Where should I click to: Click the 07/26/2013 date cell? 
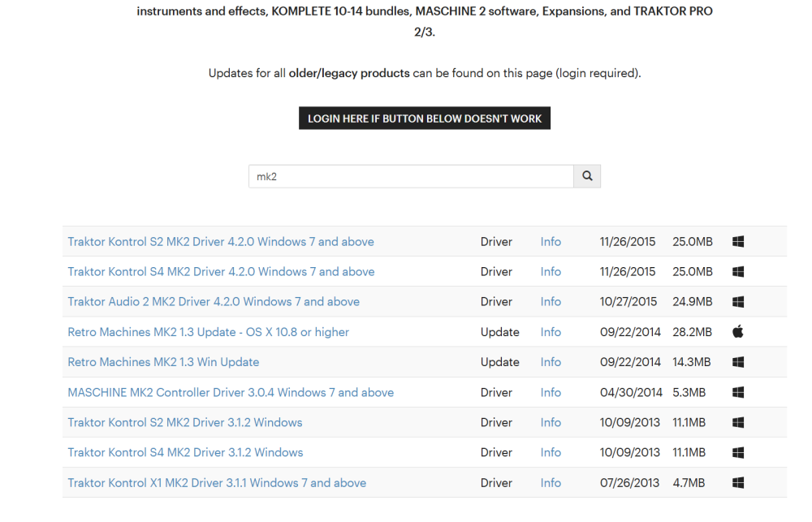(x=630, y=483)
